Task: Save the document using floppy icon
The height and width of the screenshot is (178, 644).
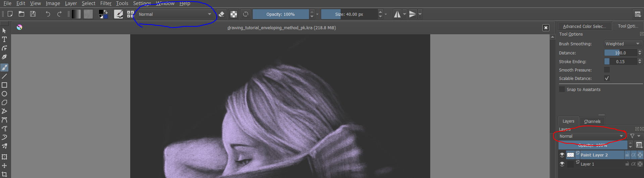Action: (x=33, y=14)
